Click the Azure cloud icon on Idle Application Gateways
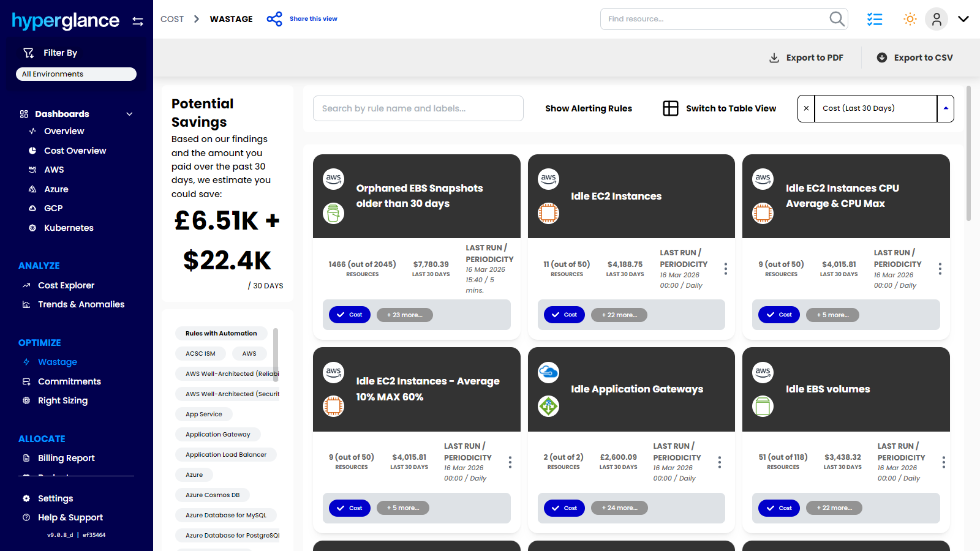980x551 pixels. [548, 372]
